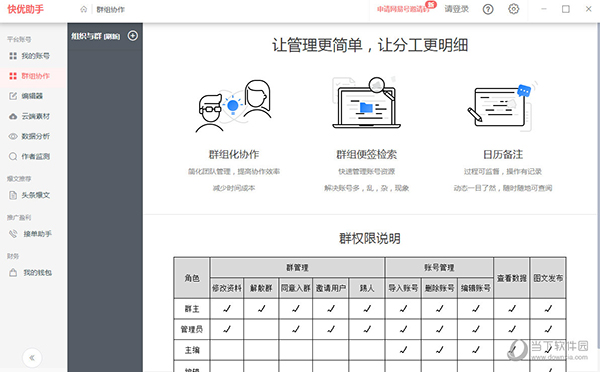
Task: Collapse the sidebar with the double-chevron button
Action: click(32, 358)
